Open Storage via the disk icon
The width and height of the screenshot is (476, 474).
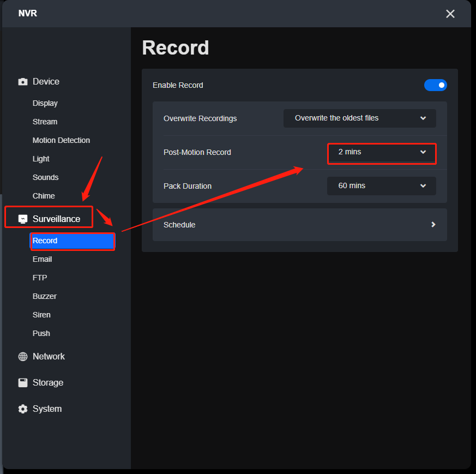22,382
